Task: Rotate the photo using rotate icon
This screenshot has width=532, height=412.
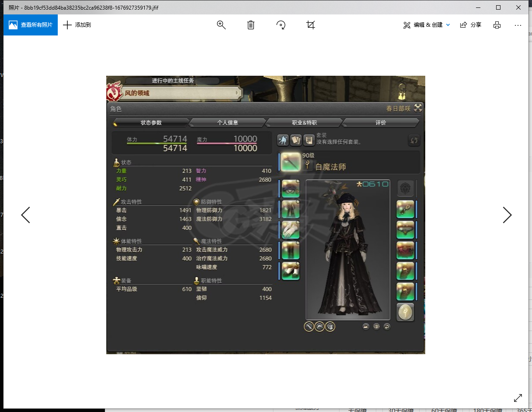Action: click(281, 25)
